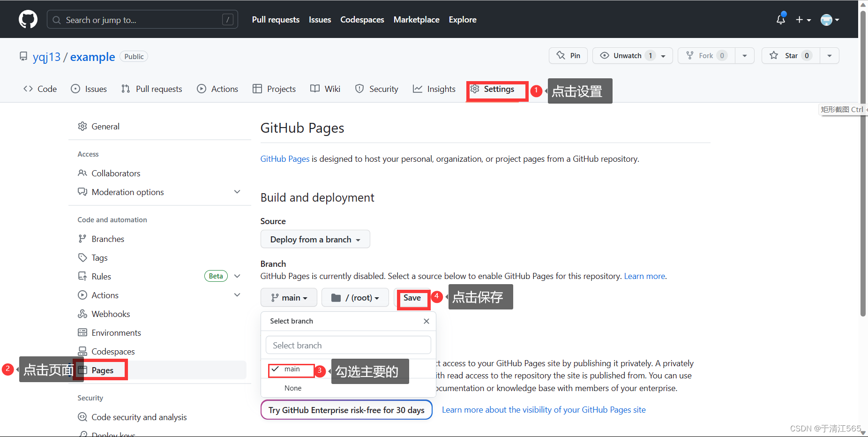Switch to the Security tab
The width and height of the screenshot is (868, 437).
pyautogui.click(x=377, y=89)
